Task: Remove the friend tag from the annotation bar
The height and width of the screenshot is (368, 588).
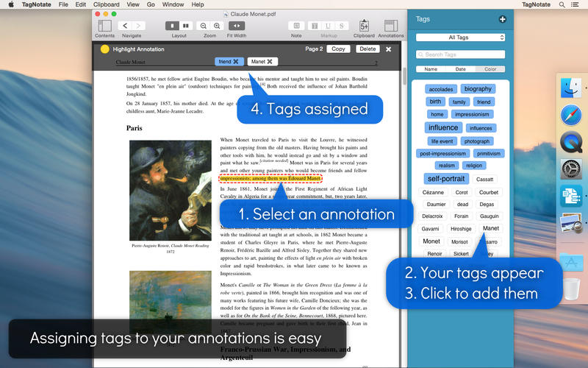Action: (x=236, y=62)
